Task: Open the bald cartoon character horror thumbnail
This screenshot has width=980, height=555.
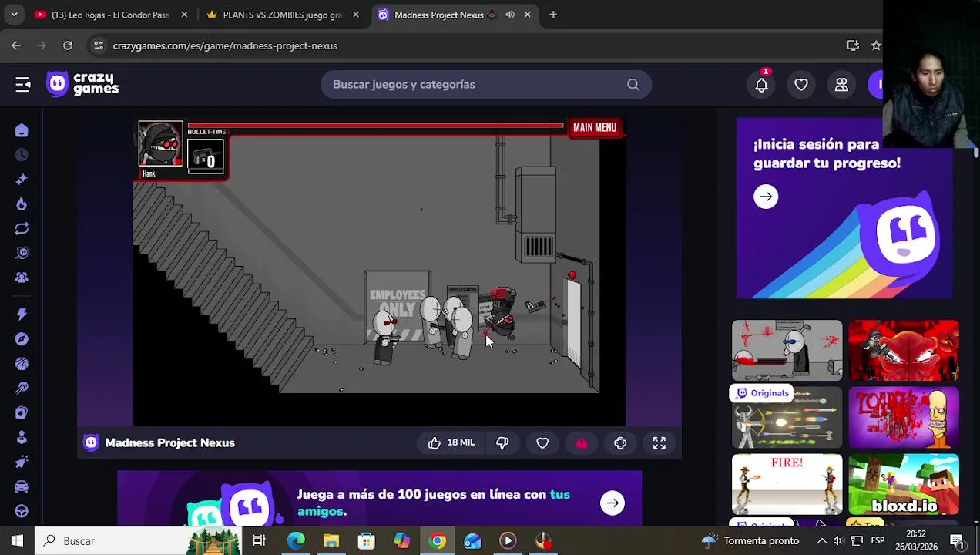Action: coord(904,417)
